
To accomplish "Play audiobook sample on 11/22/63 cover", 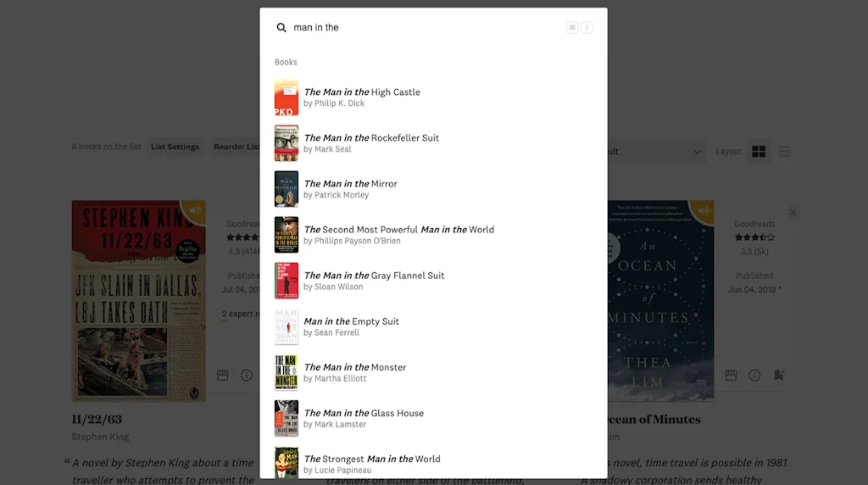I will pyautogui.click(x=196, y=211).
